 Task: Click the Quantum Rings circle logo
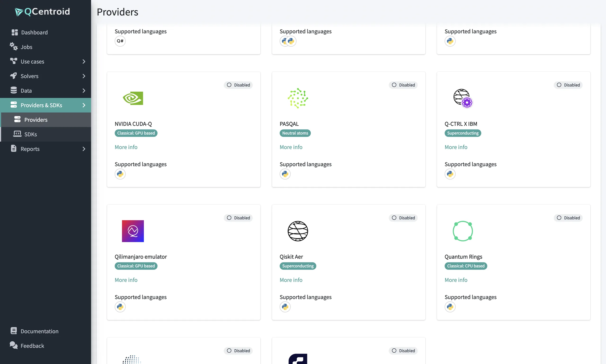(463, 231)
